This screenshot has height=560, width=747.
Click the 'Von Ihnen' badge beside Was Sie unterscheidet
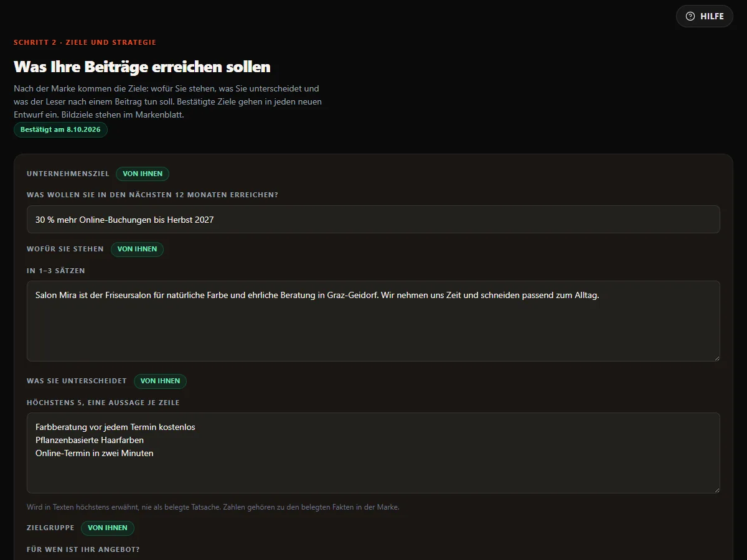click(160, 381)
